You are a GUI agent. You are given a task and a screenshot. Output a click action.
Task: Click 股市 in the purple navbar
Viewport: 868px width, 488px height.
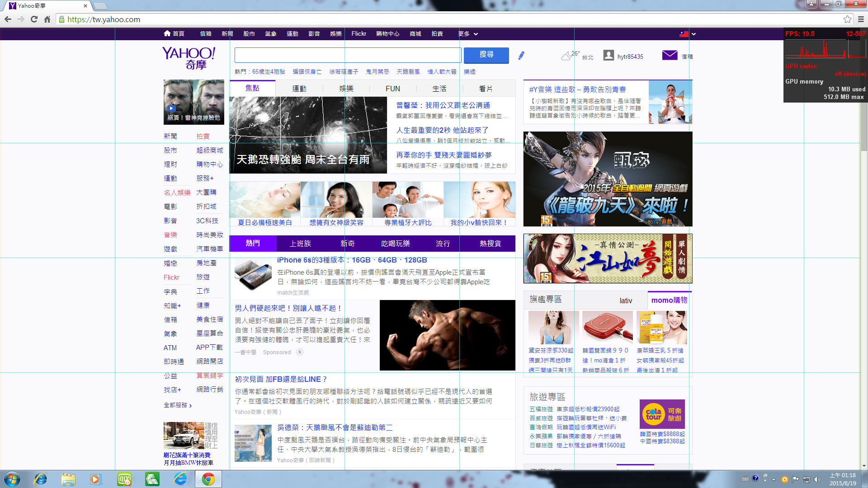[x=249, y=34]
